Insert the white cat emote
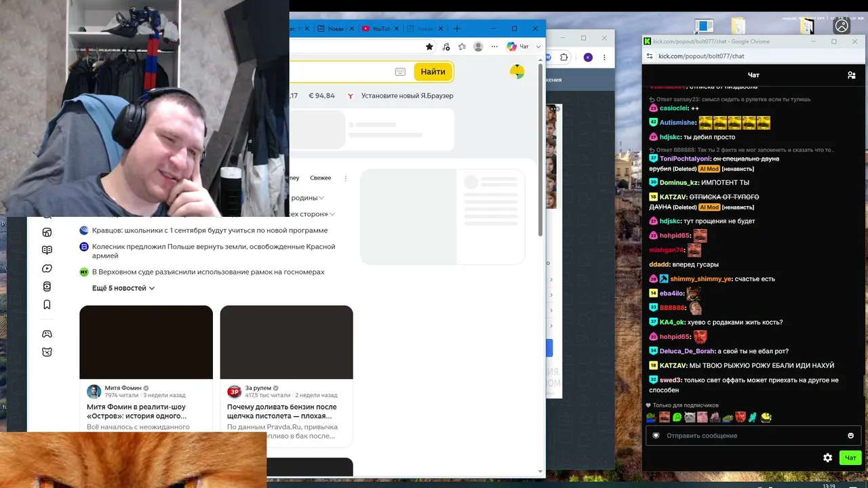Screen dimensions: 868x488 pyautogui.click(x=690, y=418)
